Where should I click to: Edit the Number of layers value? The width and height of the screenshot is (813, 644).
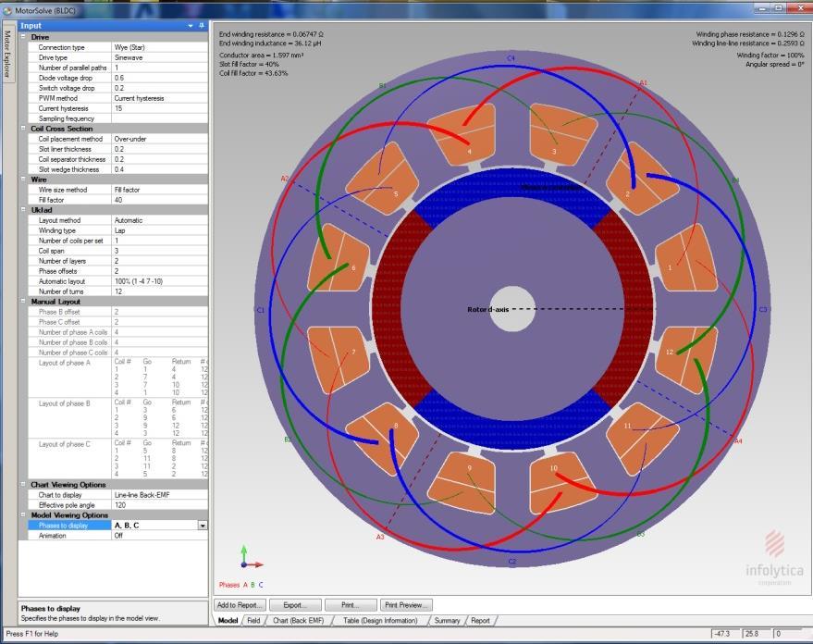(x=159, y=261)
